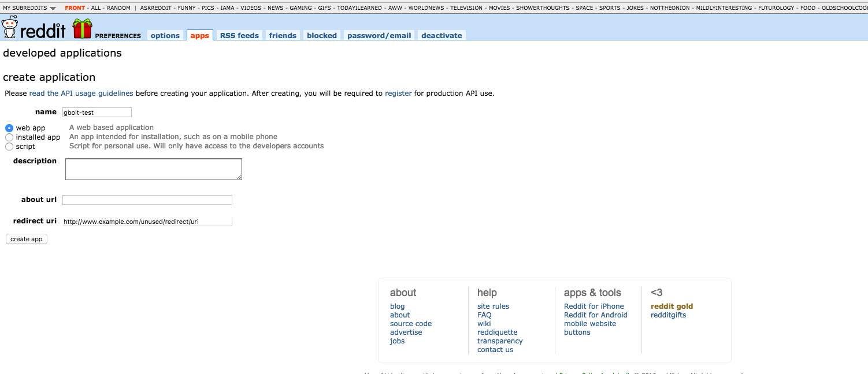Click the redirect uri field

[x=147, y=221]
